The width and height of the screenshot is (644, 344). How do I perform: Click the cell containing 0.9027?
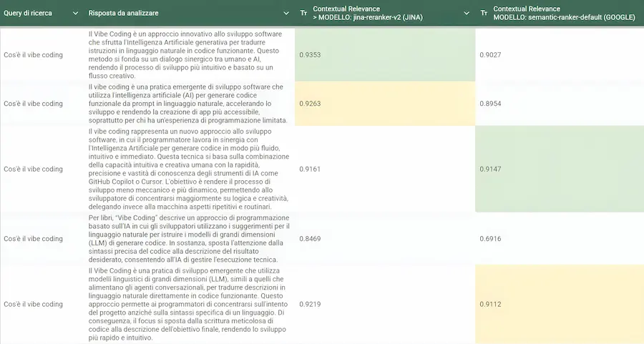pos(560,54)
